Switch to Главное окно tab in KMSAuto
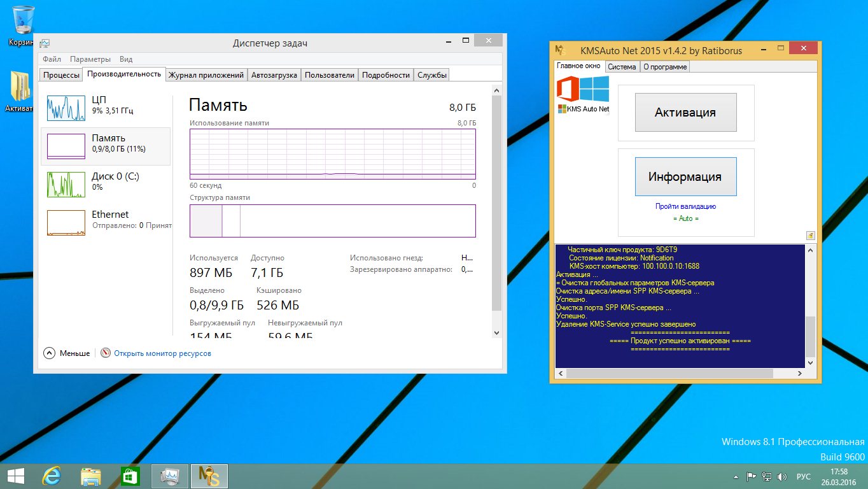Image resolution: width=868 pixels, height=489 pixels. coord(578,66)
